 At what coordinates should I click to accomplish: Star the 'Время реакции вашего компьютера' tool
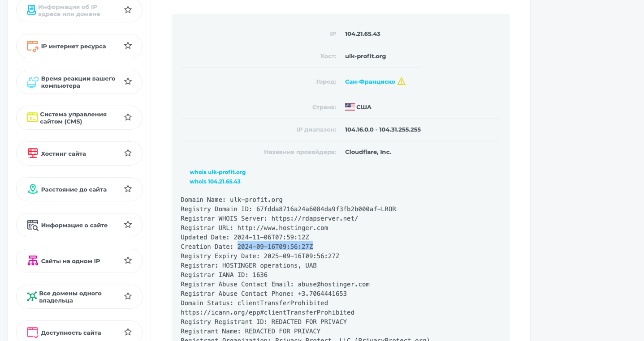tap(128, 81)
